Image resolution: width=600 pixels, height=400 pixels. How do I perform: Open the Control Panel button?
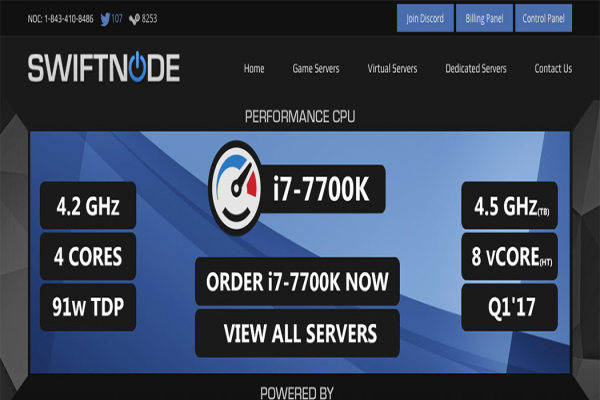coord(543,18)
